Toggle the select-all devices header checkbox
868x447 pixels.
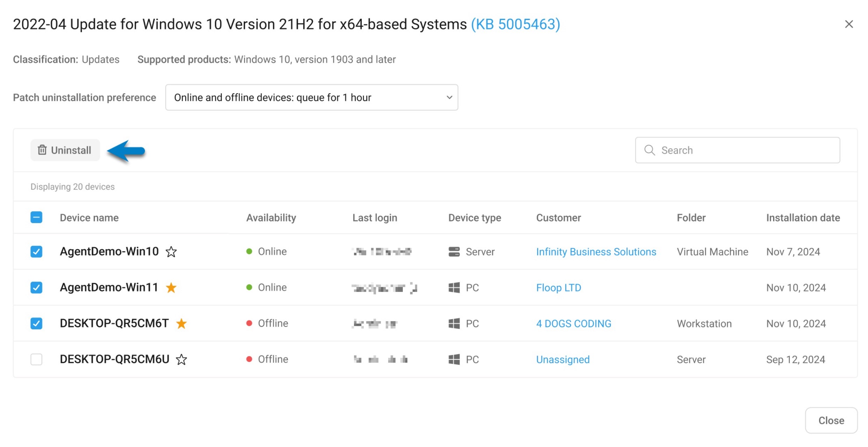click(x=36, y=218)
